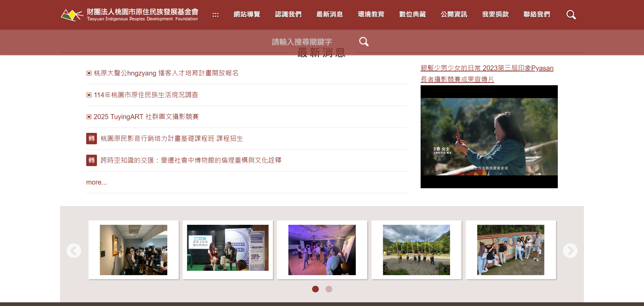
Task: Click the ::: accessibility anchor icon
Action: click(215, 15)
